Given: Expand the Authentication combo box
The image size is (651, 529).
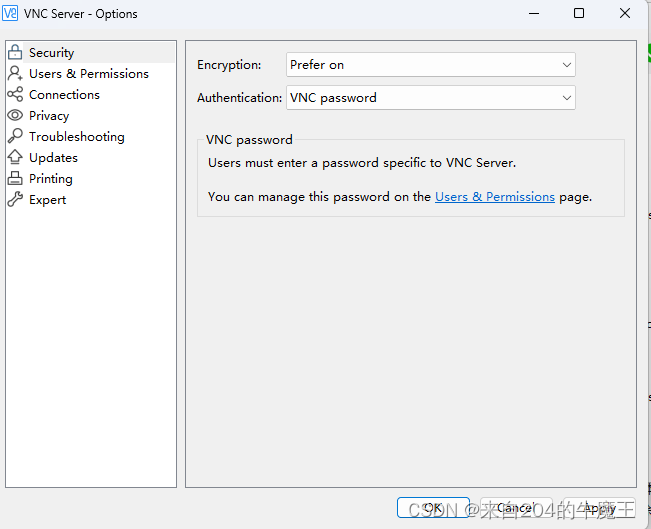Looking at the screenshot, I should pos(431,98).
